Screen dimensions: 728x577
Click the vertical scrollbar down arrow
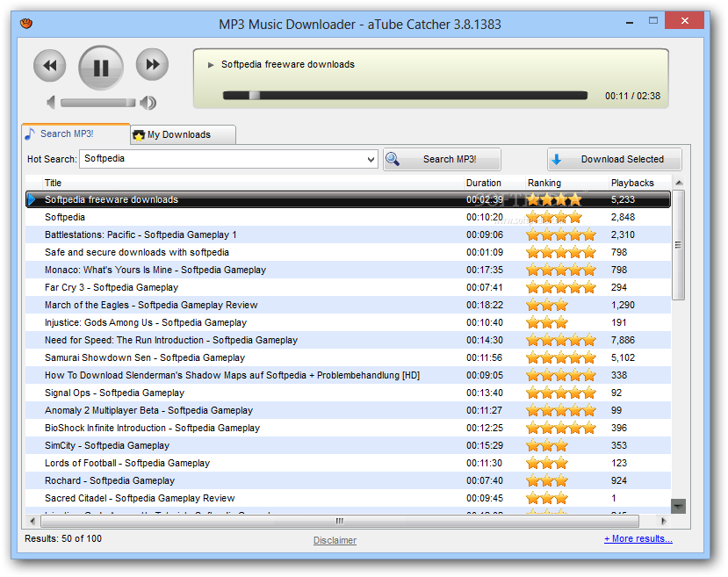tap(679, 506)
